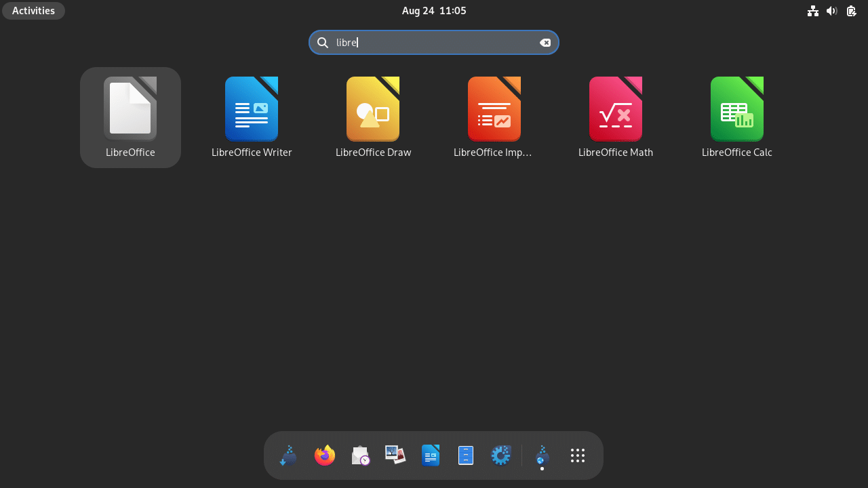Clear the search using the X button

pos(546,42)
